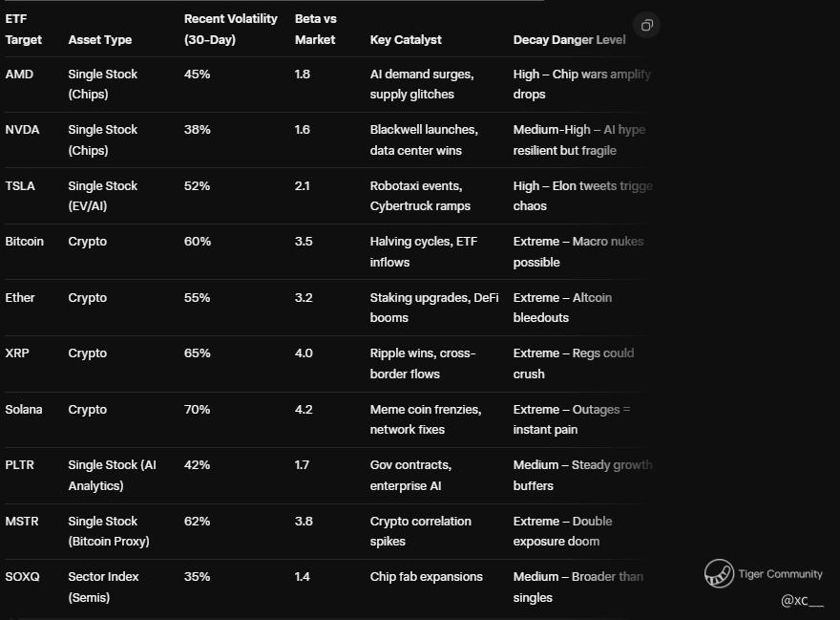This screenshot has height=620, width=840.
Task: Click the Decay Danger Level header
Action: point(569,40)
